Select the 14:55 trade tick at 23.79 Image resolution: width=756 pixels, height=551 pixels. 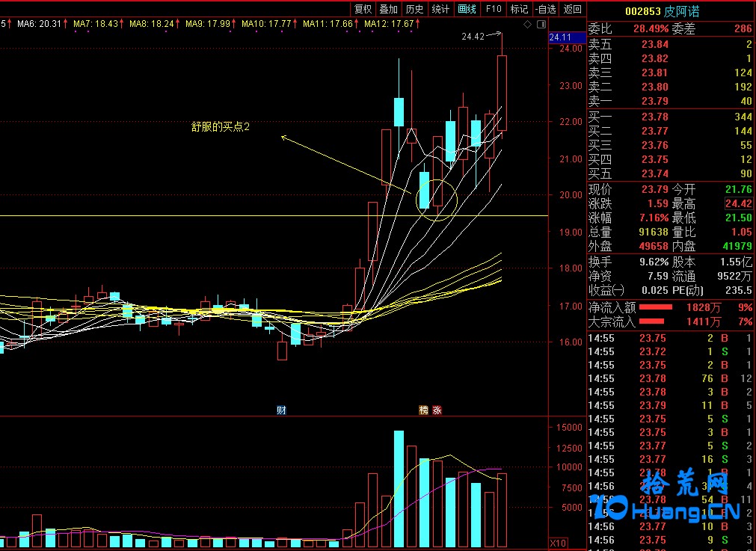[x=670, y=405]
